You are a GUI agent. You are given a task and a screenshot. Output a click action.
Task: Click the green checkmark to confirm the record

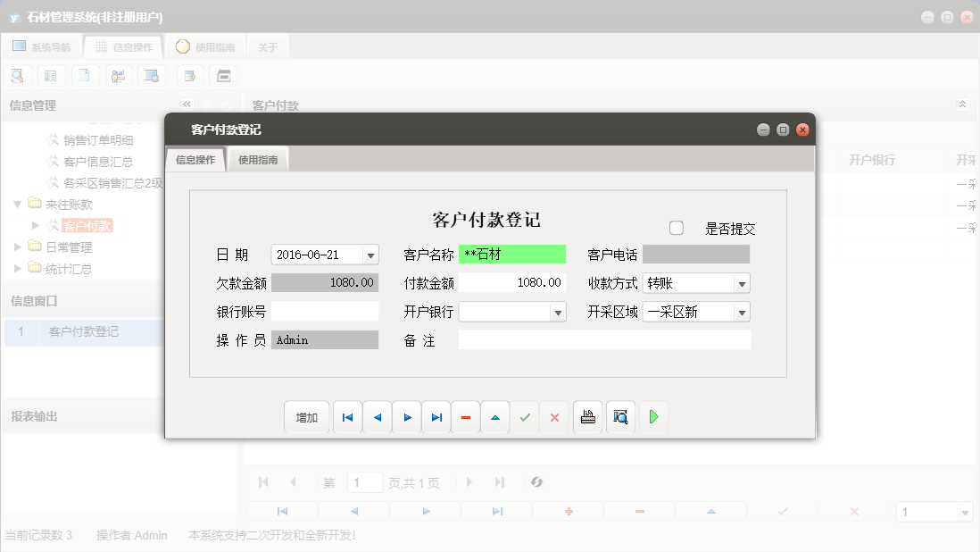pyautogui.click(x=524, y=416)
